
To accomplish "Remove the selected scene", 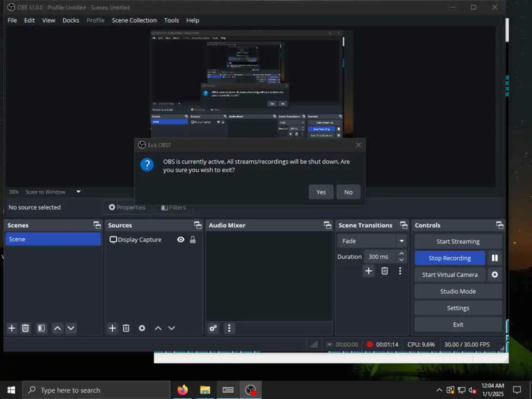I will pos(25,328).
